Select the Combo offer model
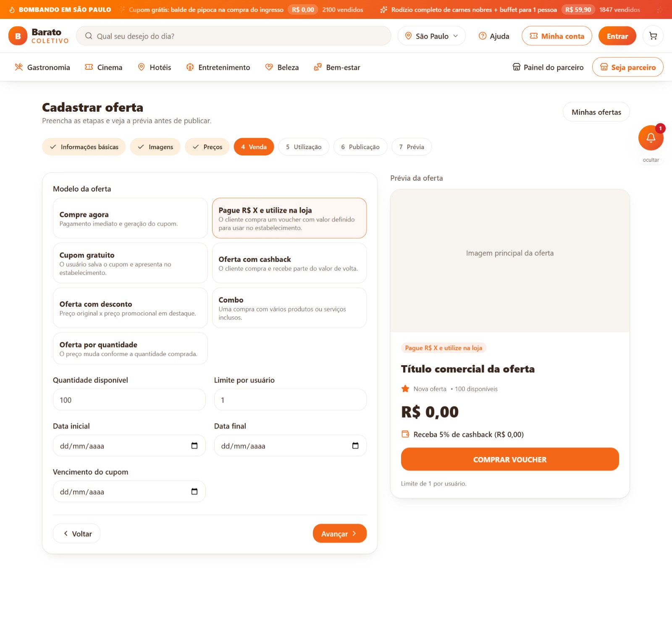 289,308
